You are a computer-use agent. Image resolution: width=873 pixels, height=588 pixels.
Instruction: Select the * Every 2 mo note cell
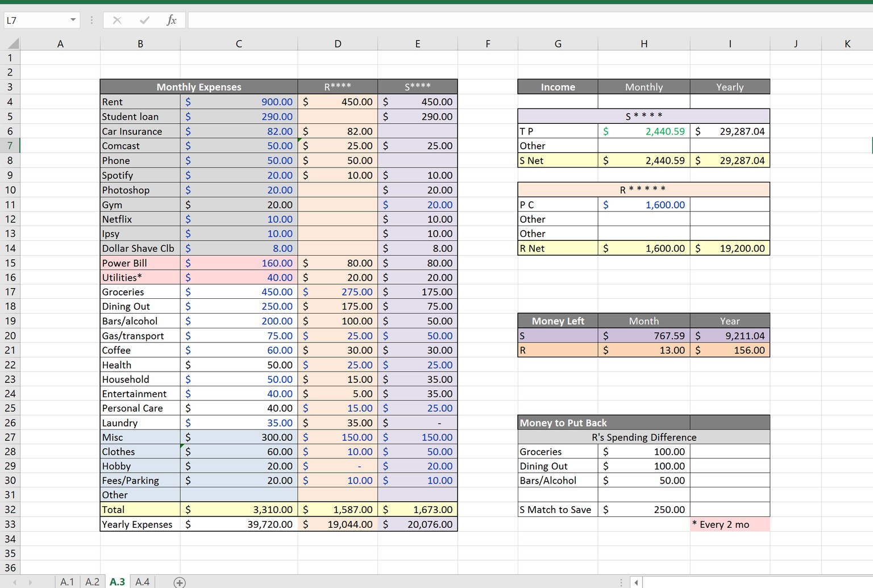[730, 524]
